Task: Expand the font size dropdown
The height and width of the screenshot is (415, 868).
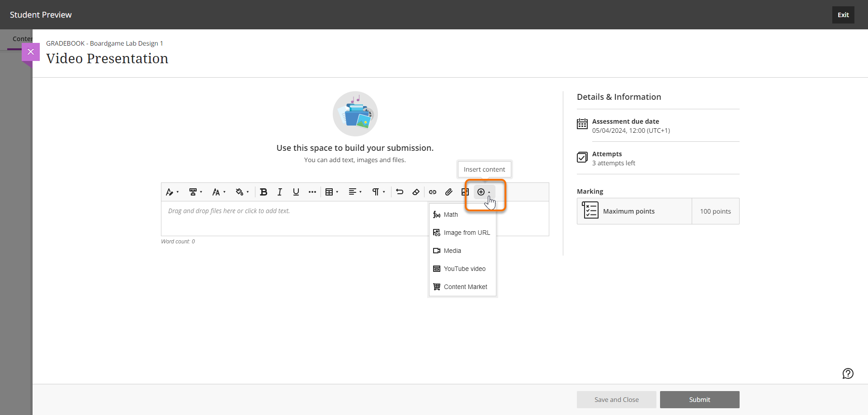Action: (219, 192)
